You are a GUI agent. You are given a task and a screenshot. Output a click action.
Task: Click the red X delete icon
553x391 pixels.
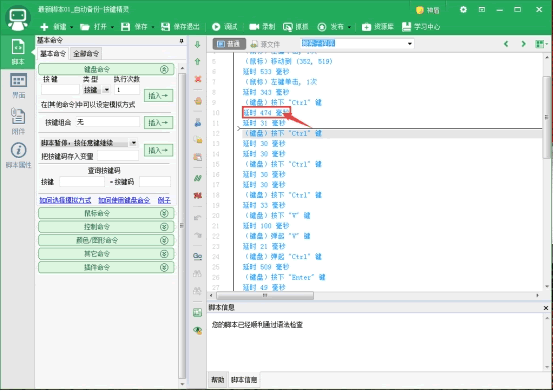pos(198,79)
